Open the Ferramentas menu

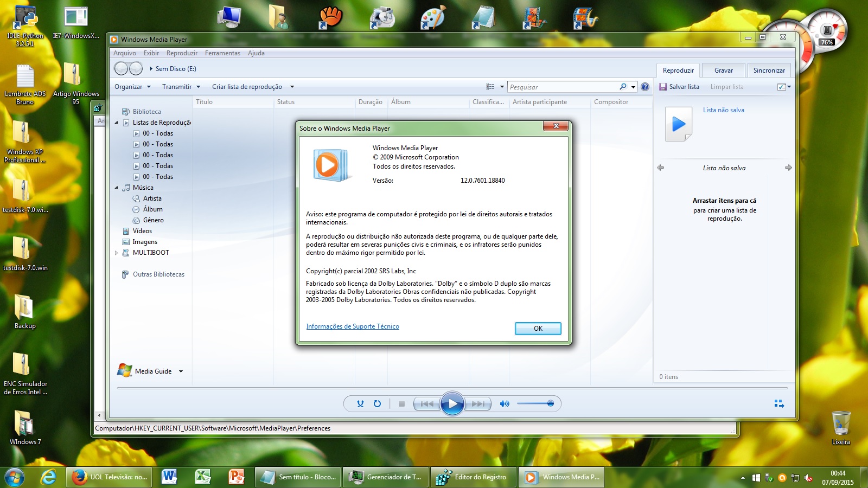tap(222, 53)
